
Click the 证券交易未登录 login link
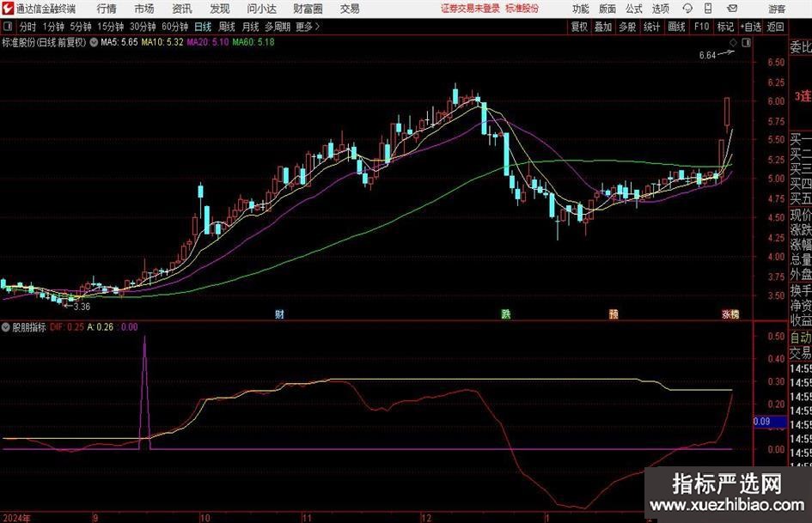(471, 9)
